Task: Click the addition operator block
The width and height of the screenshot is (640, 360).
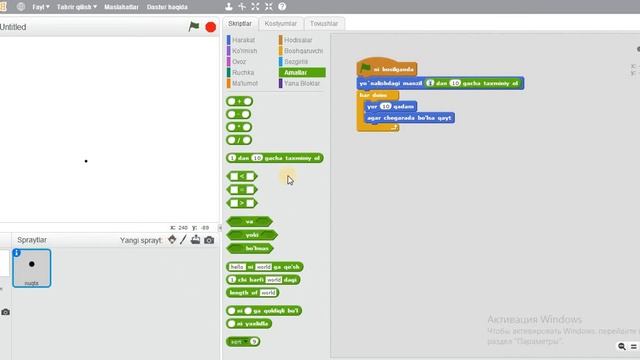Action: coord(240,101)
